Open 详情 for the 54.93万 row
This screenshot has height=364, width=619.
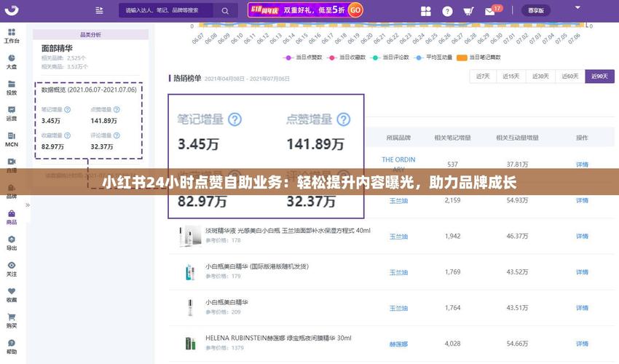point(582,200)
